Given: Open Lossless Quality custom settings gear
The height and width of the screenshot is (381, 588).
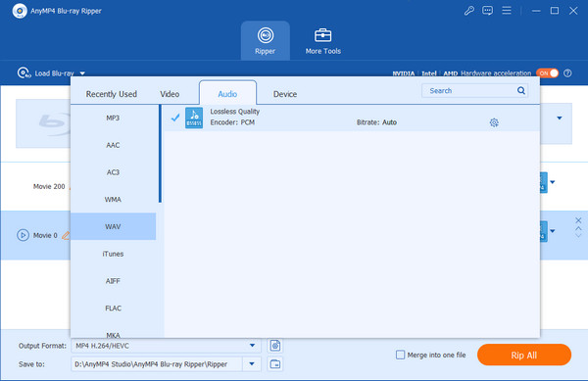Looking at the screenshot, I should point(494,122).
